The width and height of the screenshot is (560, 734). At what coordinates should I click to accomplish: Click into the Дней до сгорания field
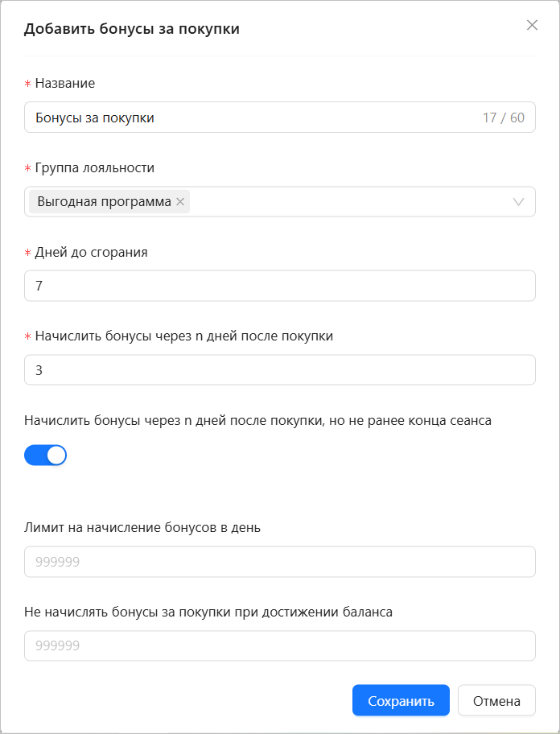(x=280, y=286)
